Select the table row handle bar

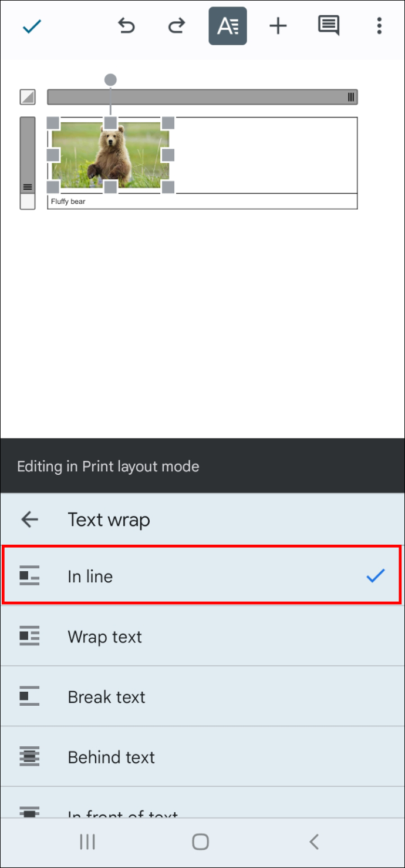pyautogui.click(x=28, y=156)
